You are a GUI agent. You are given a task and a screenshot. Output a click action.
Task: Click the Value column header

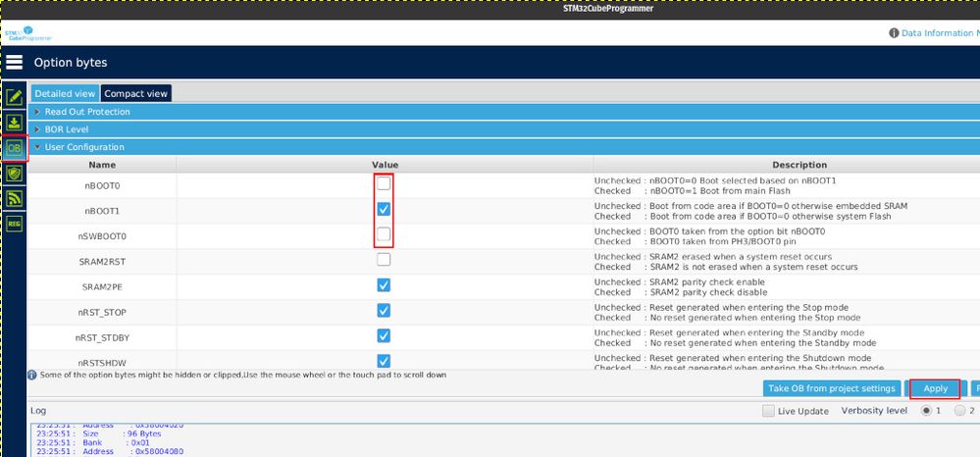click(385, 165)
